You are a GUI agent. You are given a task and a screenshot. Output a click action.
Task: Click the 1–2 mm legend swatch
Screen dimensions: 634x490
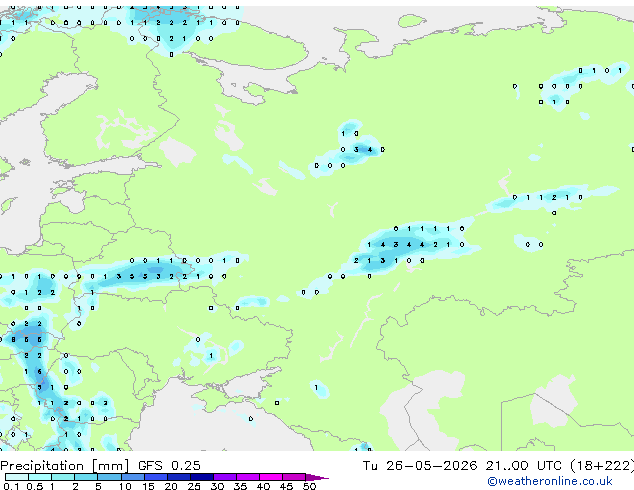point(63,477)
